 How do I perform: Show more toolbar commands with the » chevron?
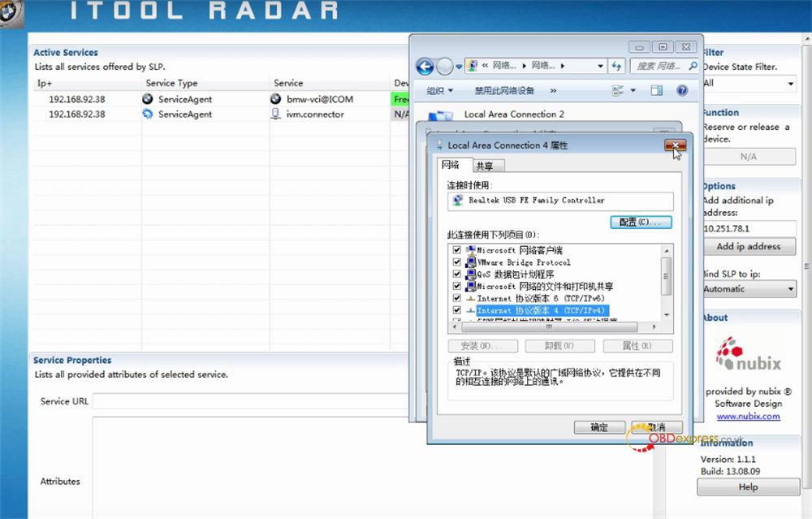(553, 91)
